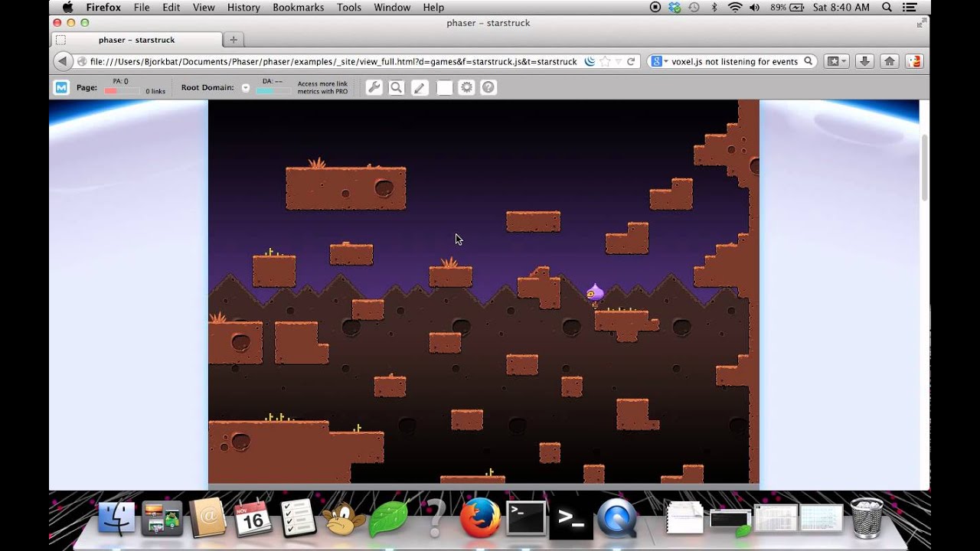Click the screen recording status icon
Screen dimensions: 980x551
(x=655, y=8)
